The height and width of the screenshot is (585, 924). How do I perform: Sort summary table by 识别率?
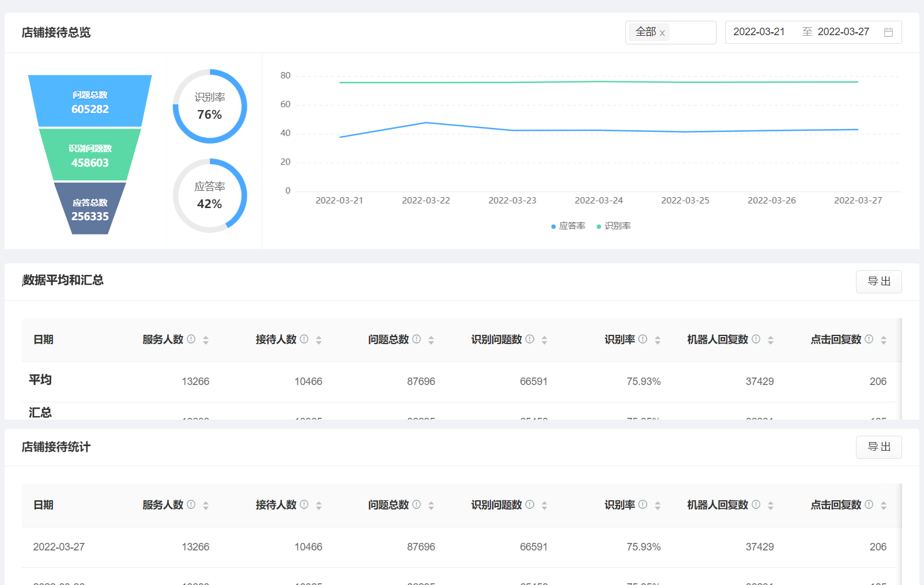657,340
